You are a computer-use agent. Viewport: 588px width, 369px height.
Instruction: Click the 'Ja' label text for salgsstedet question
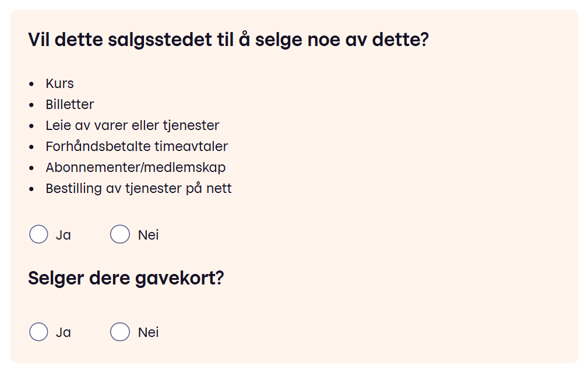pos(63,235)
